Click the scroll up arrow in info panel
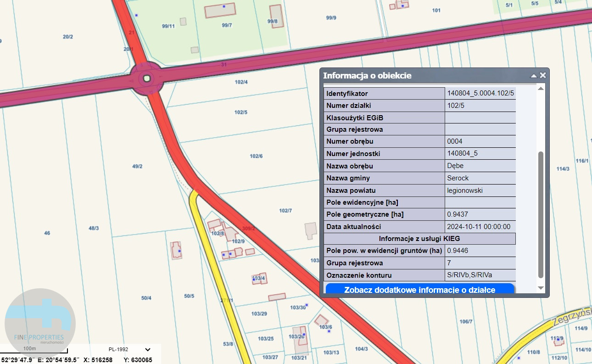This screenshot has width=592, height=364. [541, 89]
